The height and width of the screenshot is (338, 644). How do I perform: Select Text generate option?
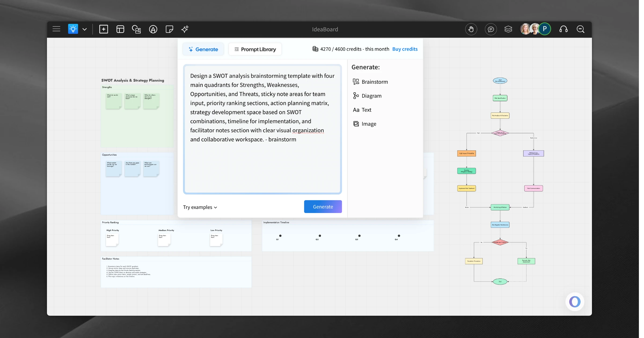362,110
